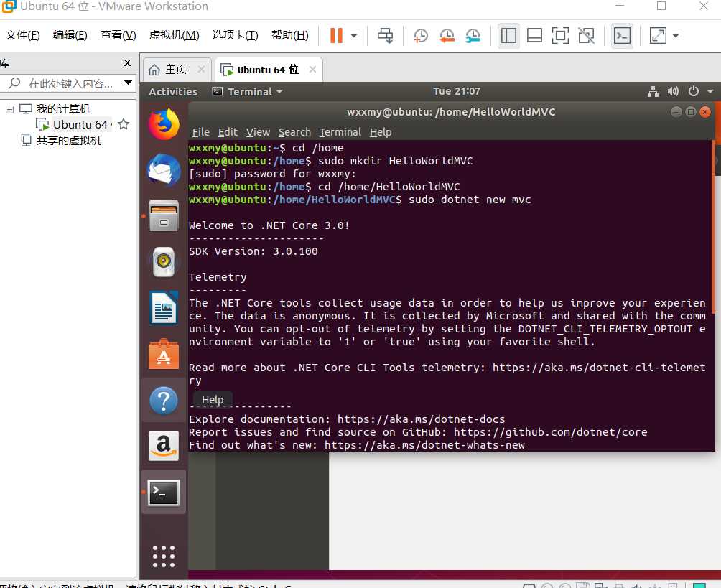This screenshot has width=721, height=588.
Task: Minimize the terminal window
Action: tap(676, 112)
